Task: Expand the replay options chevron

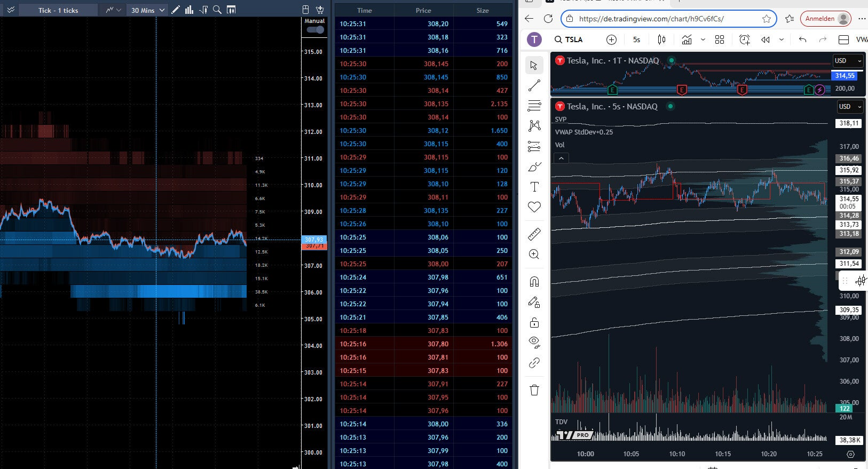Action: [x=782, y=39]
